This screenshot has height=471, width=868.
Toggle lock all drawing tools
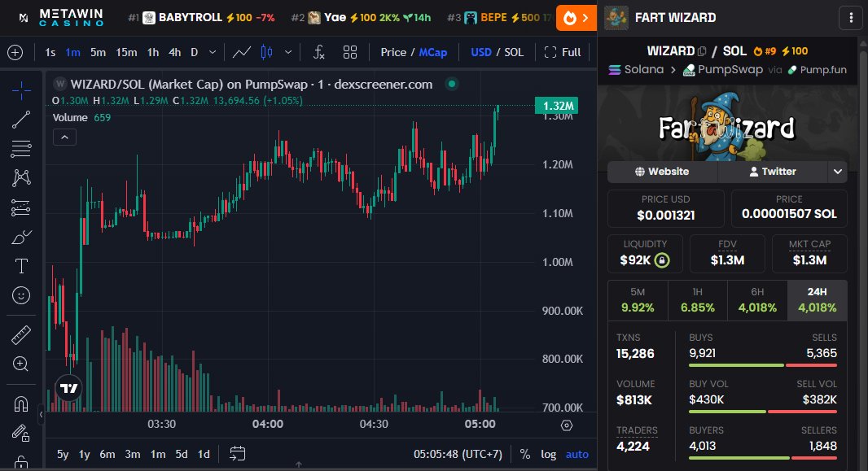click(x=21, y=461)
